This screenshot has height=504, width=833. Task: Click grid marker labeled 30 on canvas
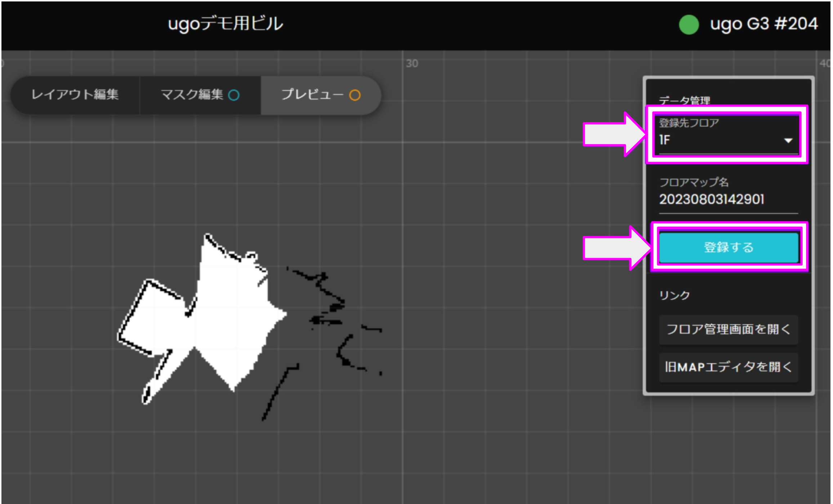click(x=413, y=63)
